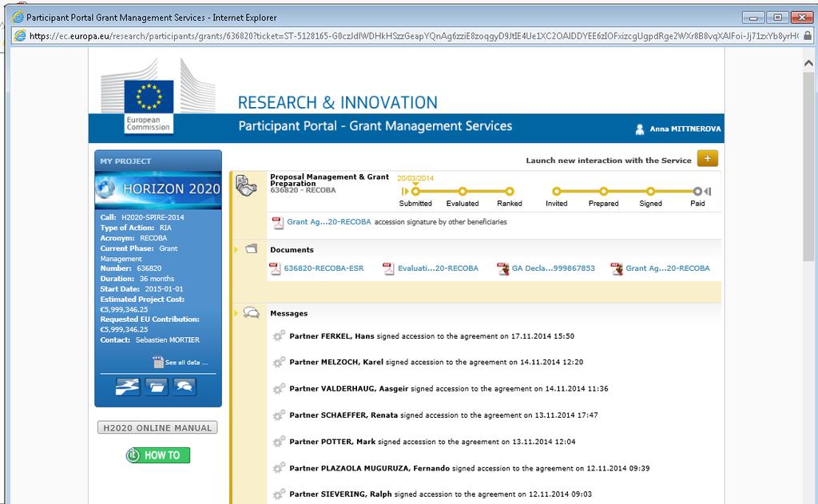Click the gear icon beside Partner VALDERHAUG, Aasgeir message
Image resolution: width=818 pixels, height=504 pixels.
[x=279, y=389]
